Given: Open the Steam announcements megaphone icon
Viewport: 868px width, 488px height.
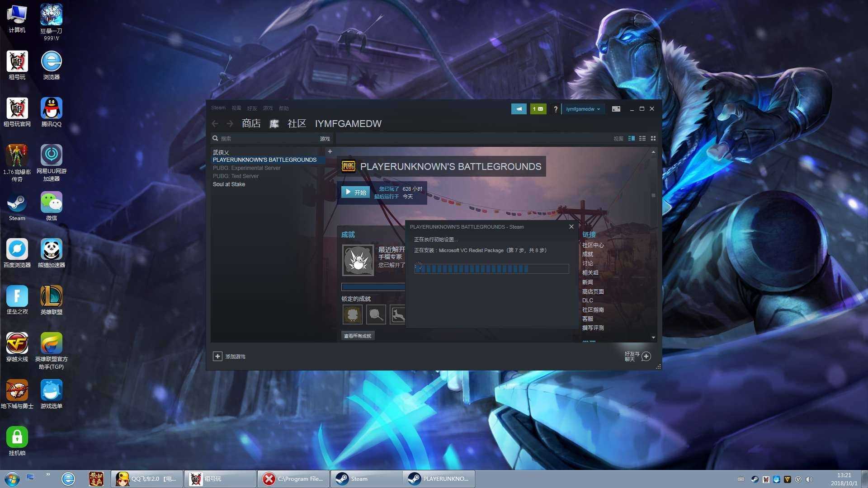Looking at the screenshot, I should (x=519, y=109).
